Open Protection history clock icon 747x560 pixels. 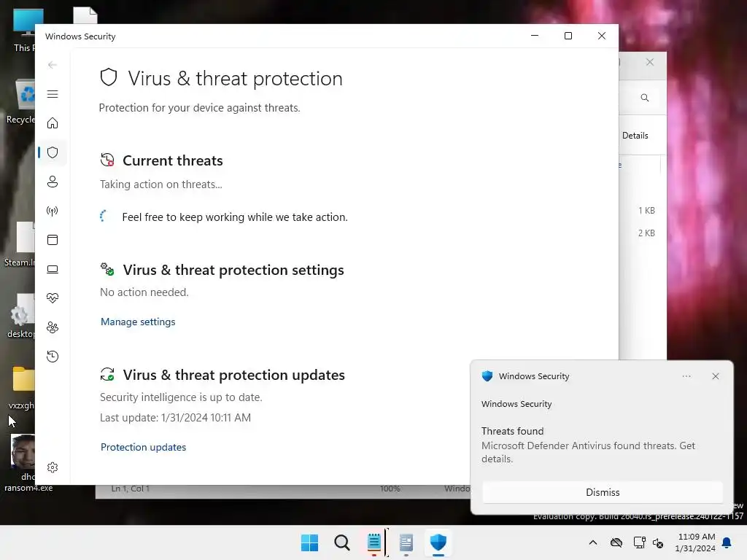53,357
